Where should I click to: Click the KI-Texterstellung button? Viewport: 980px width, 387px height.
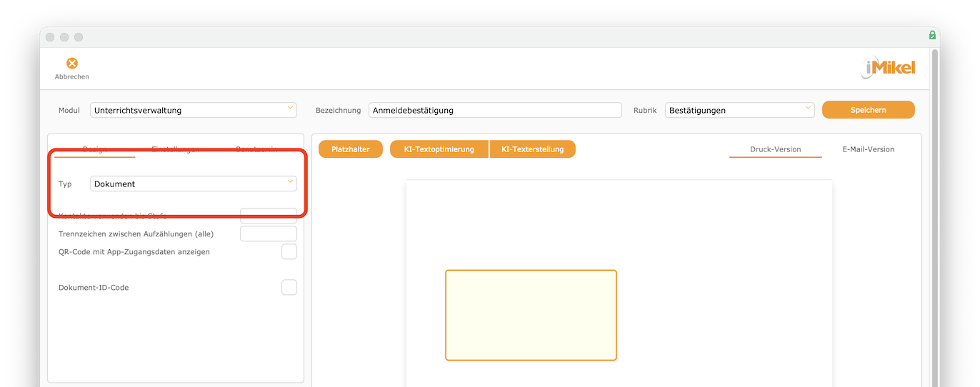533,149
